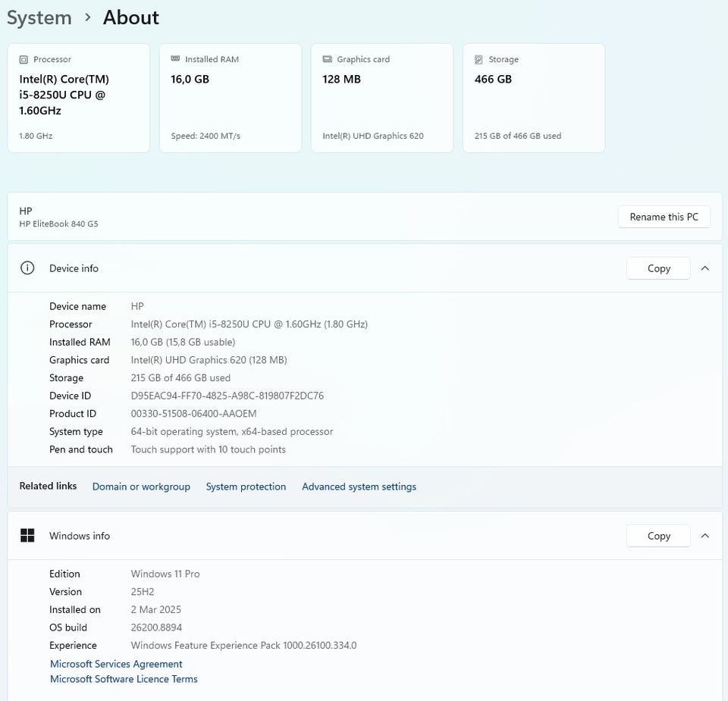Click the Windows logo icon

(x=27, y=535)
